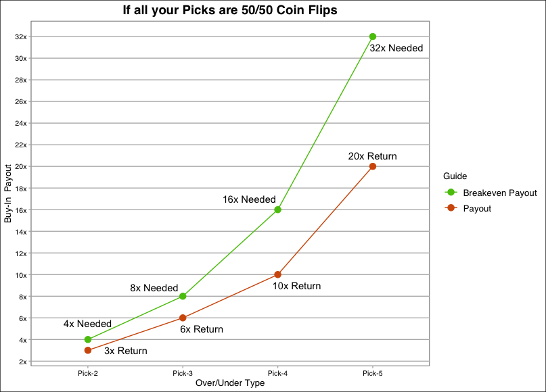Click the "32x Needed" annotation

click(396, 49)
